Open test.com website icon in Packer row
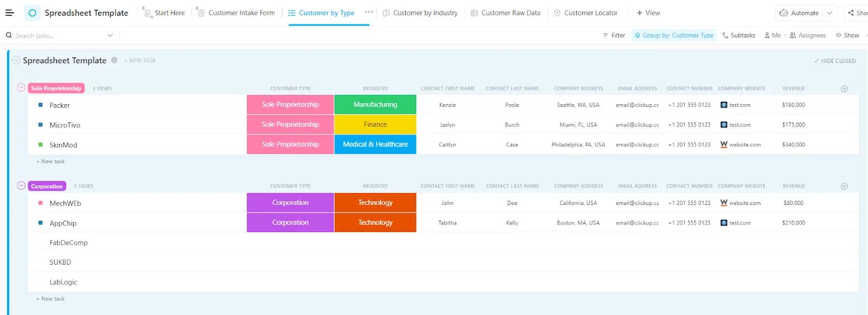Image resolution: width=868 pixels, height=315 pixels. click(x=724, y=105)
